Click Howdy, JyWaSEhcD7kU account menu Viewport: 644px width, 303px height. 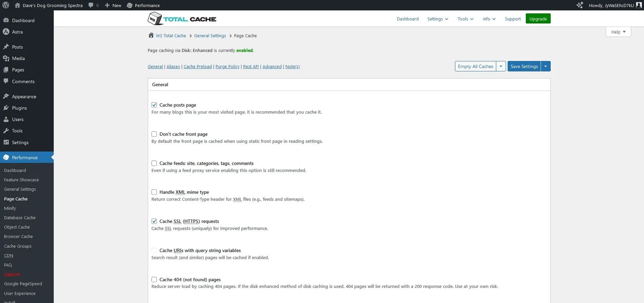click(615, 5)
